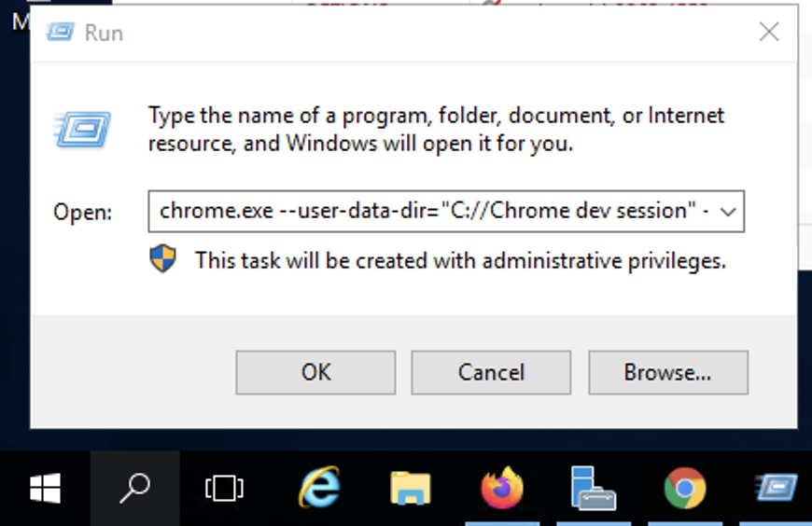Image resolution: width=812 pixels, height=526 pixels.
Task: Click the Run app icon on the taskbar
Action: tap(775, 489)
